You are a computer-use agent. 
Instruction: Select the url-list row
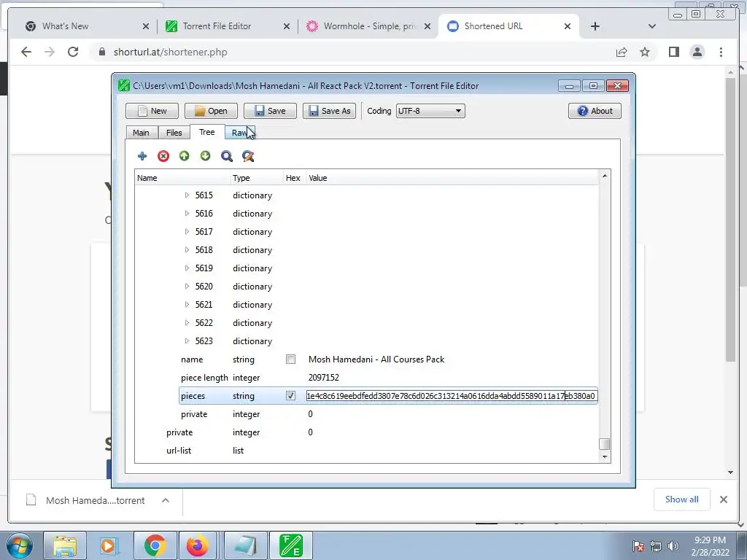(x=367, y=451)
